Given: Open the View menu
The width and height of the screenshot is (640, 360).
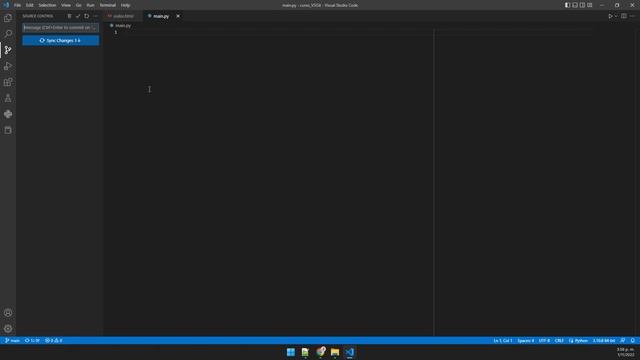Looking at the screenshot, I should point(66,5).
